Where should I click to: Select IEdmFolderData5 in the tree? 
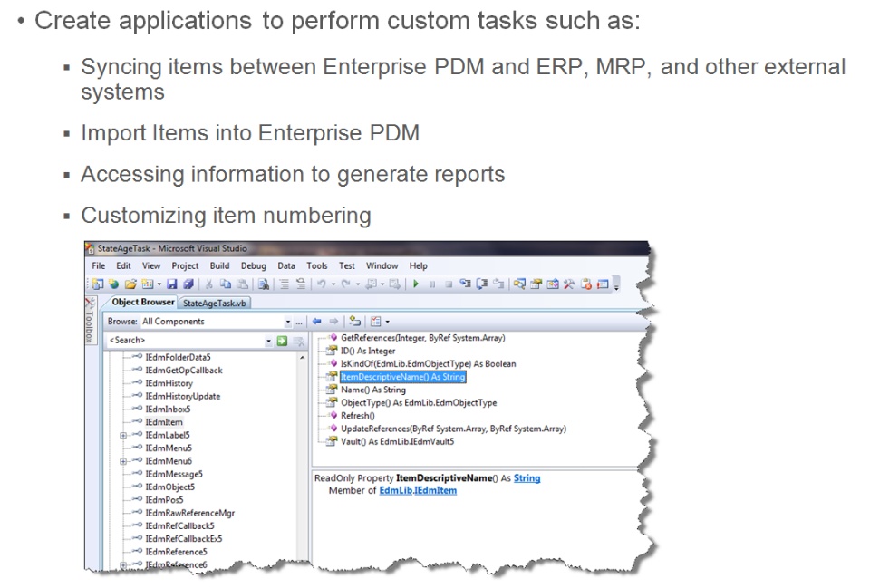coord(178,357)
